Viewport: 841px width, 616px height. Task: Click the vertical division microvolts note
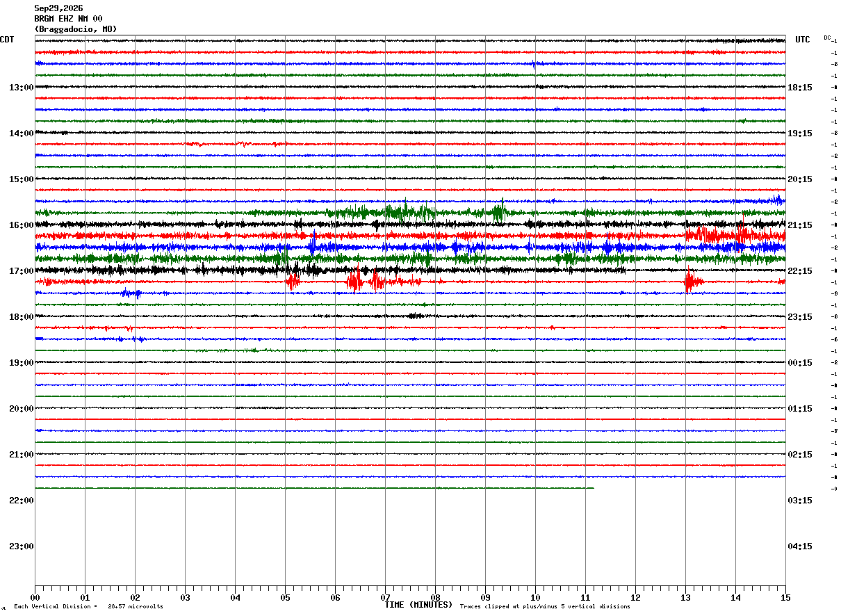[x=88, y=607]
